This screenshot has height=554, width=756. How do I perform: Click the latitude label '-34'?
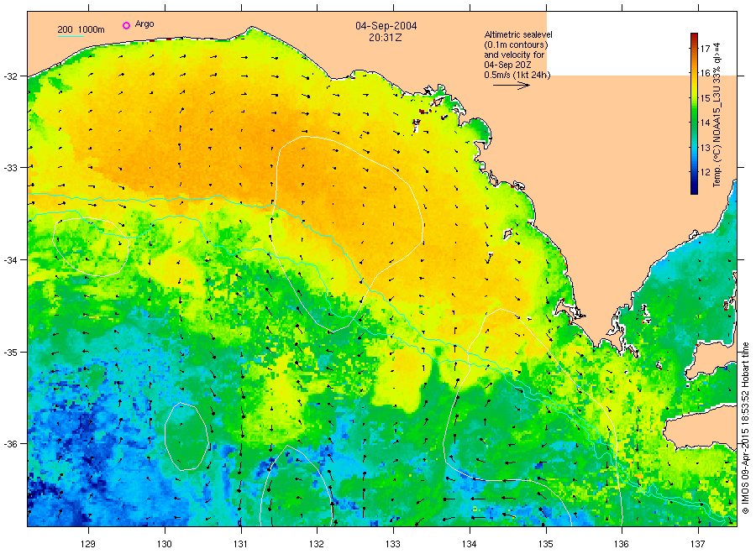pyautogui.click(x=11, y=260)
